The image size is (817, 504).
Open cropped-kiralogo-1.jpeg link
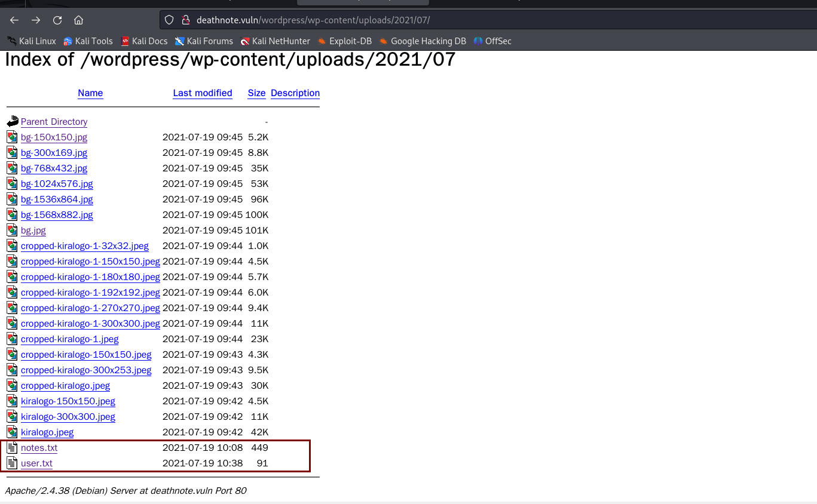point(70,339)
